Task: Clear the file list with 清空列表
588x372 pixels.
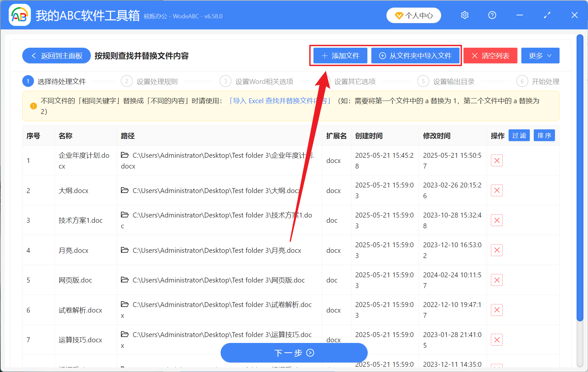Action: (x=490, y=56)
